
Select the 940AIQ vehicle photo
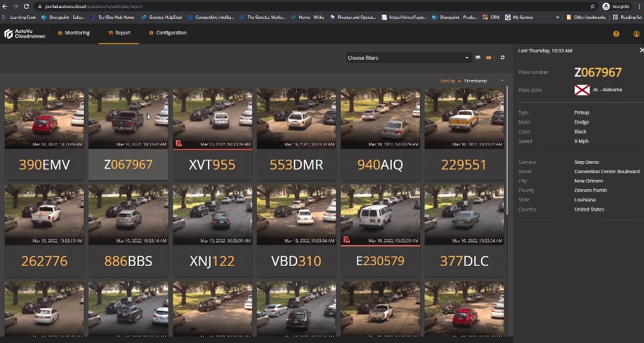point(380,119)
